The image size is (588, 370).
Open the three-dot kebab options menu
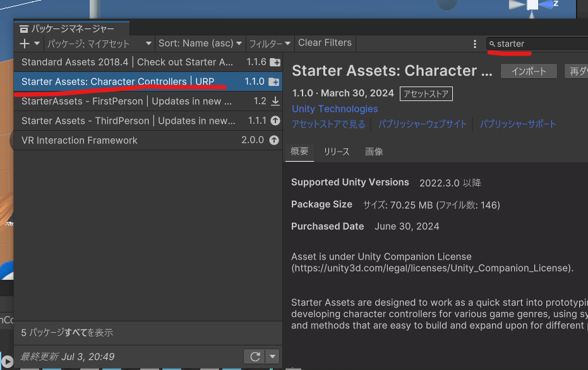click(x=475, y=44)
